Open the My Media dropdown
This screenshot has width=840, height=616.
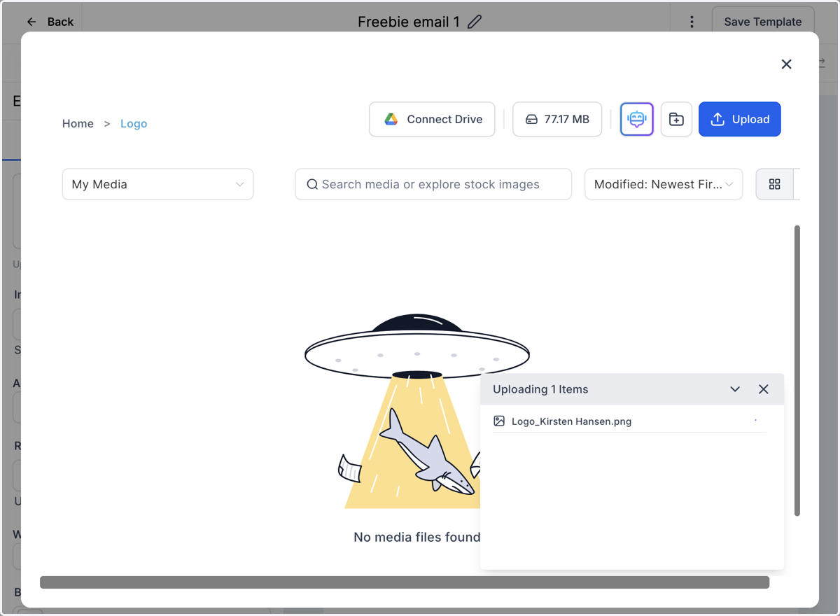[x=157, y=184]
